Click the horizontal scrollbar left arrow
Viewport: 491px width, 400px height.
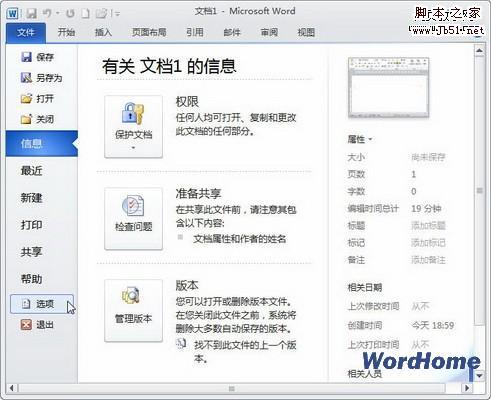click(12, 388)
